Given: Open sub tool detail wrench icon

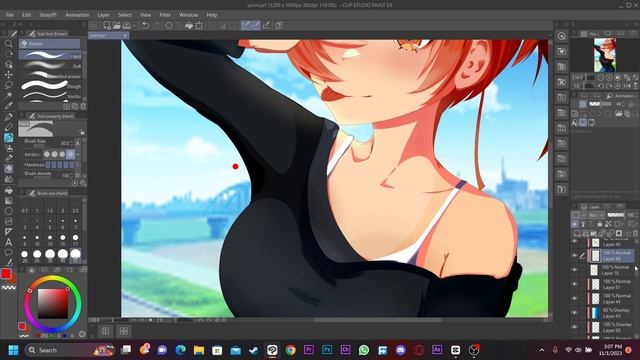Looking at the screenshot, I should coord(83,183).
